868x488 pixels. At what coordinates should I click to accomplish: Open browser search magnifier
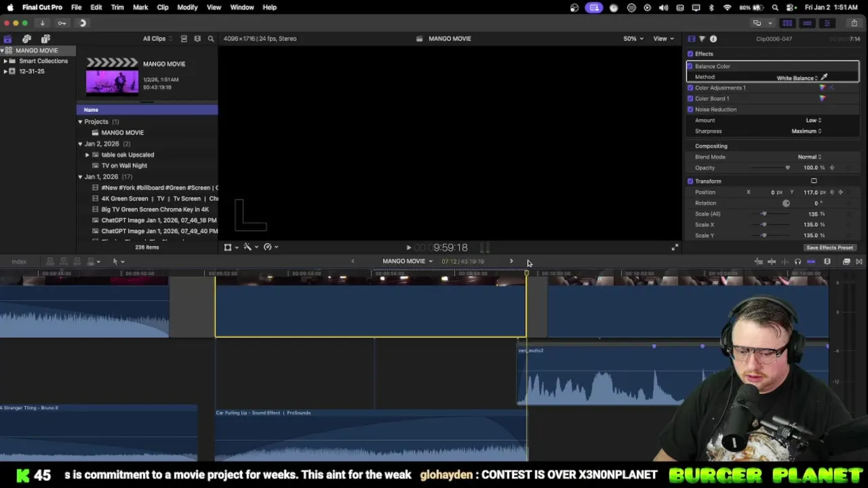211,39
